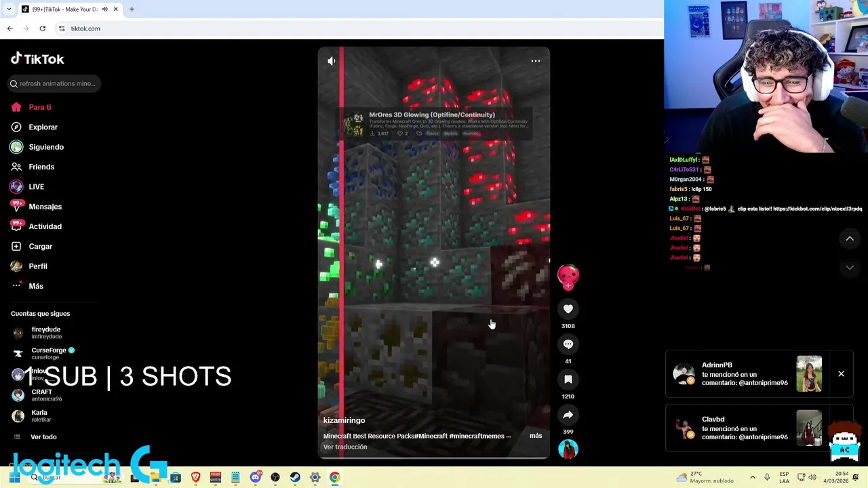Open Steam from the taskbar
Viewport: 868px width, 488px height.
pos(295,478)
